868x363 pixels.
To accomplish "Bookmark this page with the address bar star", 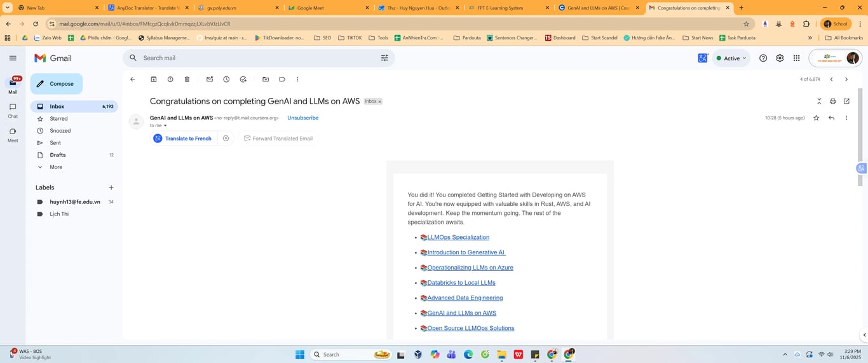I will point(746,24).
